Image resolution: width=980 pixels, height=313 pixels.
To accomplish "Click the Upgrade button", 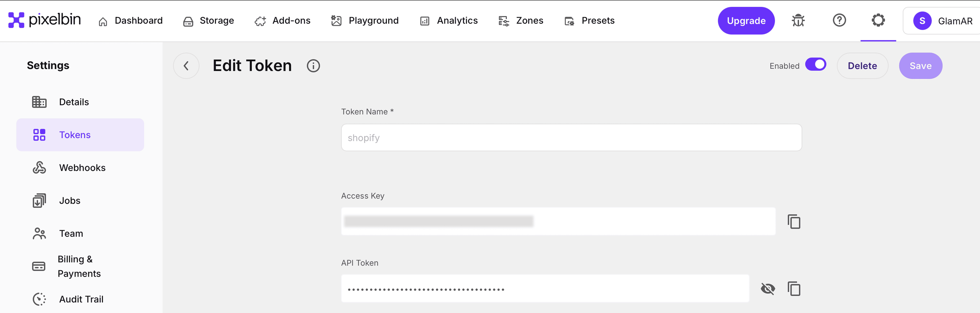I will (746, 21).
